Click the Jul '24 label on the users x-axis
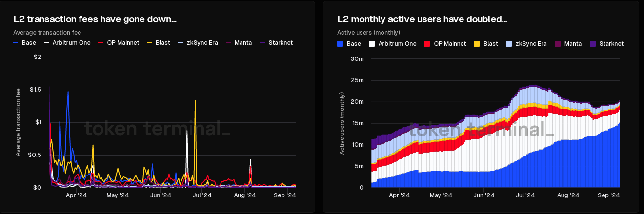The height and width of the screenshot is (214, 644). (525, 195)
